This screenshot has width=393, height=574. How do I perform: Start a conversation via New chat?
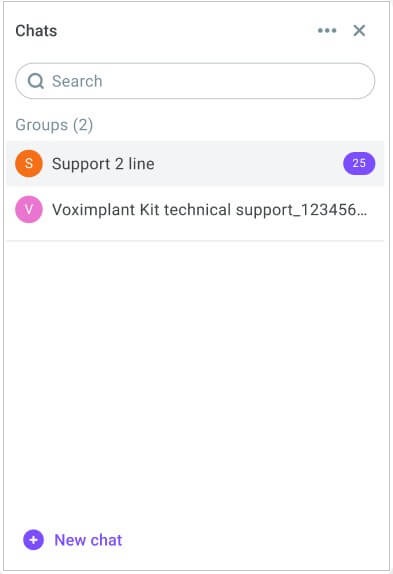(72, 540)
